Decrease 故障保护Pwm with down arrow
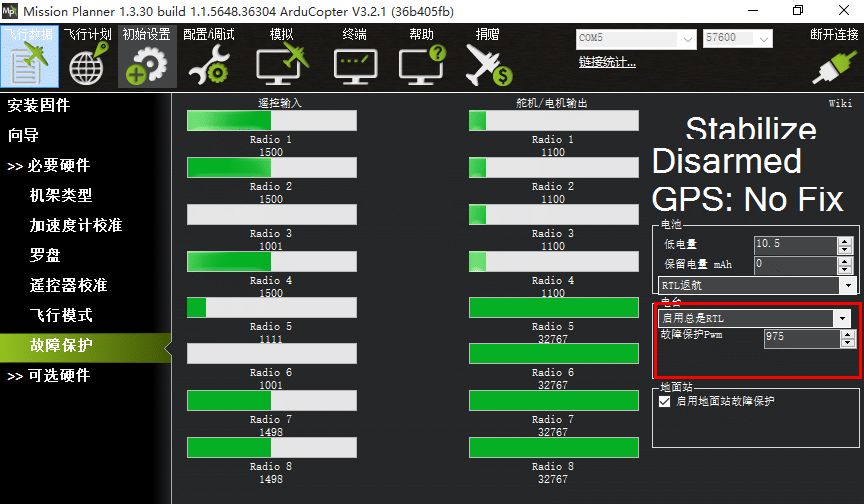Image resolution: width=864 pixels, height=504 pixels. point(848,343)
